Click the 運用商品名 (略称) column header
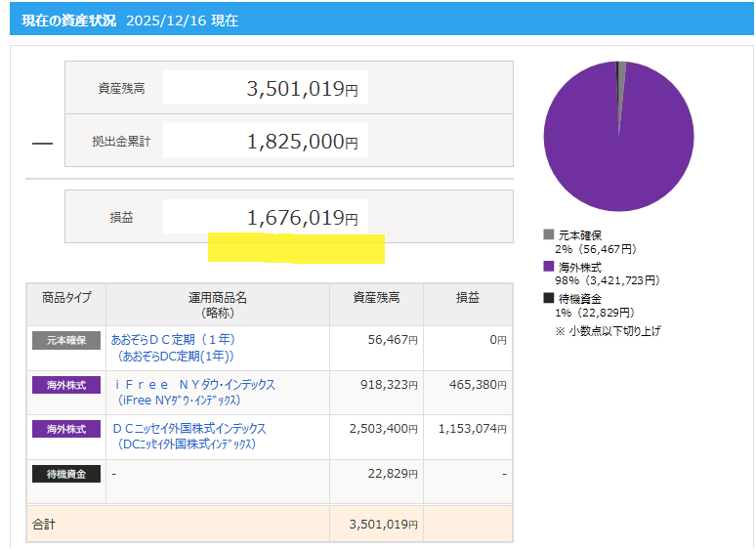The height and width of the screenshot is (550, 756). click(217, 305)
